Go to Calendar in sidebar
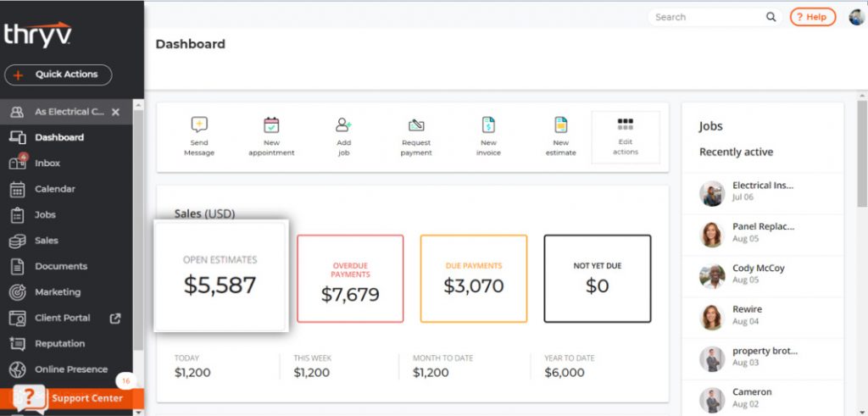Image resolution: width=868 pixels, height=416 pixels. [x=54, y=189]
